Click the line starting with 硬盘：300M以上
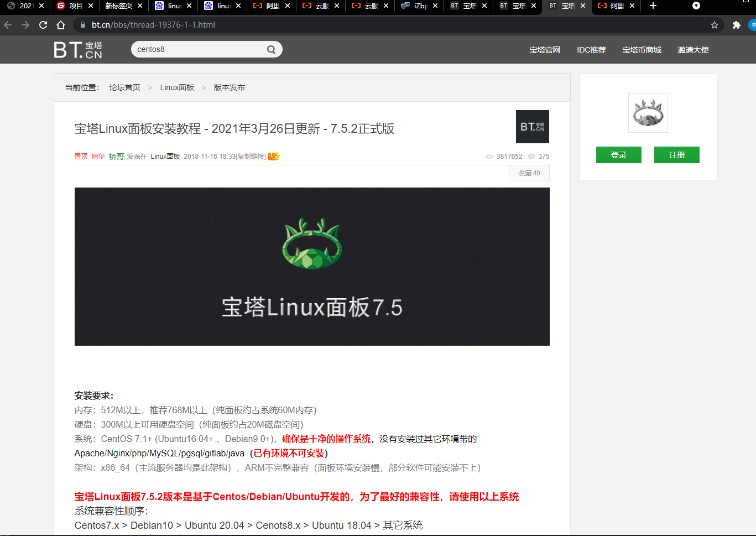 (x=189, y=424)
